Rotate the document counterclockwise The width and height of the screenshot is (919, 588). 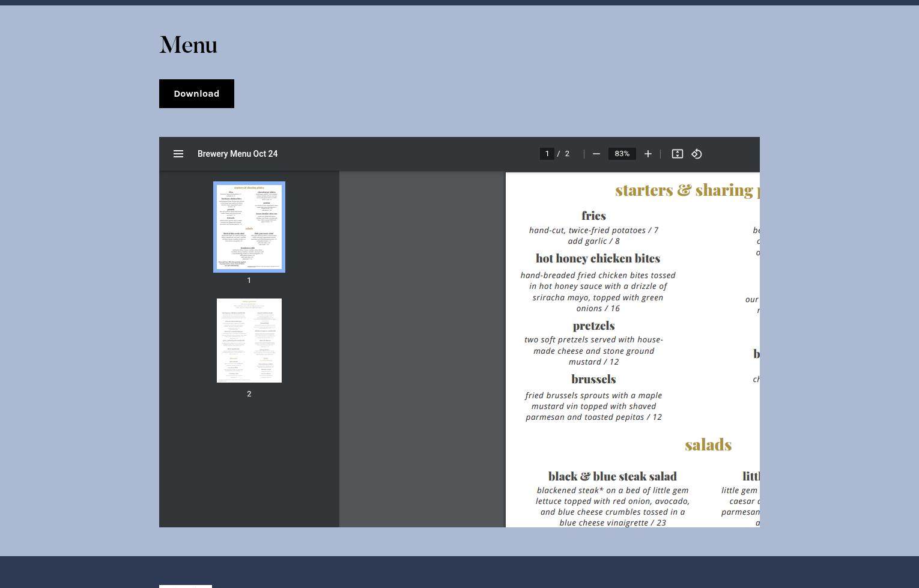(696, 154)
